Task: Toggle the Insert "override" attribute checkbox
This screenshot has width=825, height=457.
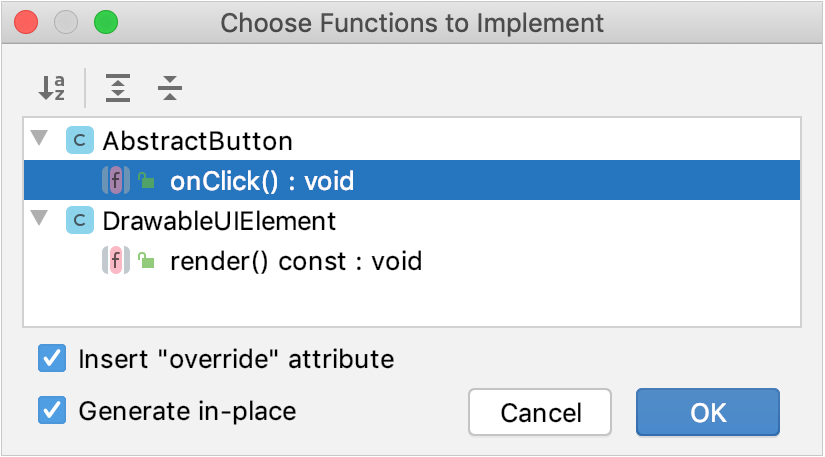Action: click(x=52, y=358)
